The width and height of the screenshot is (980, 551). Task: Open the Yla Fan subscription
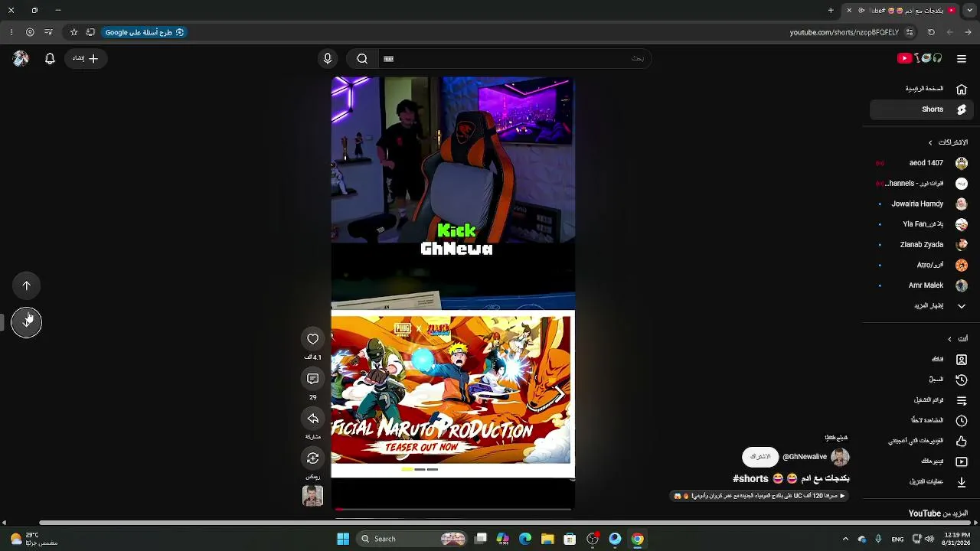(922, 224)
